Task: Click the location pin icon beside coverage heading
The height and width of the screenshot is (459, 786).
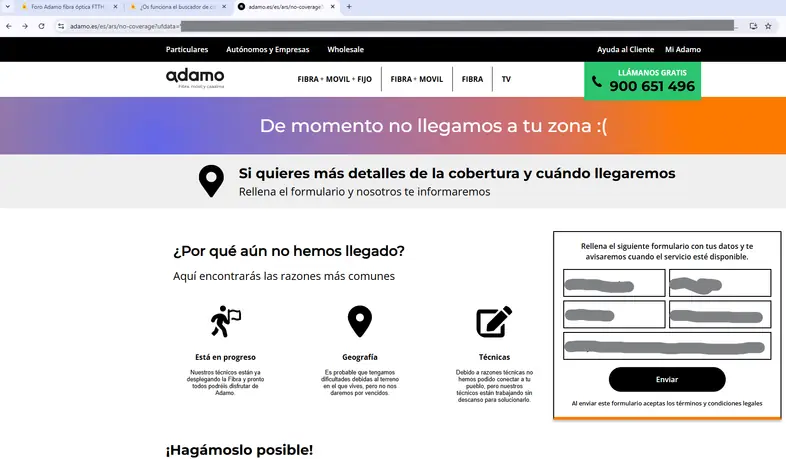Action: (211, 181)
